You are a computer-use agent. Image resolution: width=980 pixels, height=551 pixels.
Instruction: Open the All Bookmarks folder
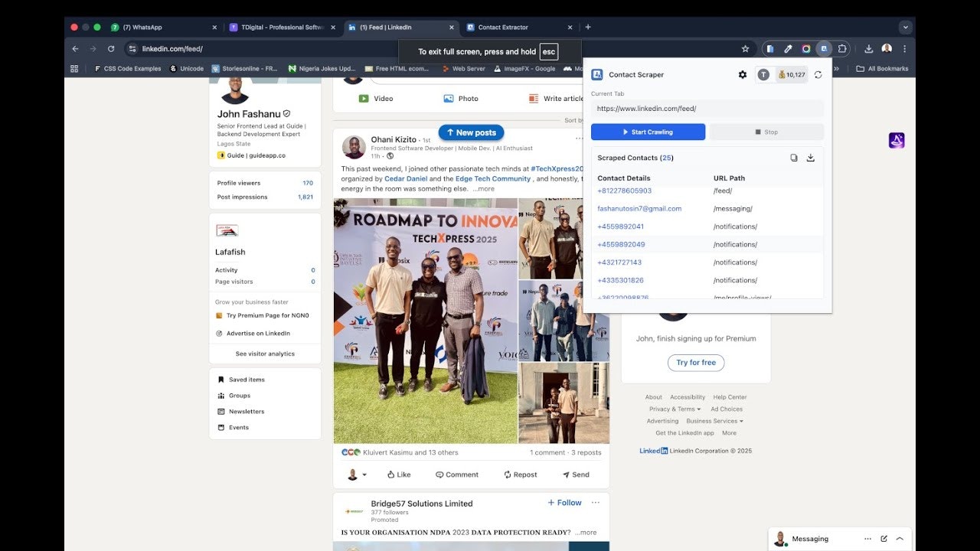pyautogui.click(x=882, y=68)
